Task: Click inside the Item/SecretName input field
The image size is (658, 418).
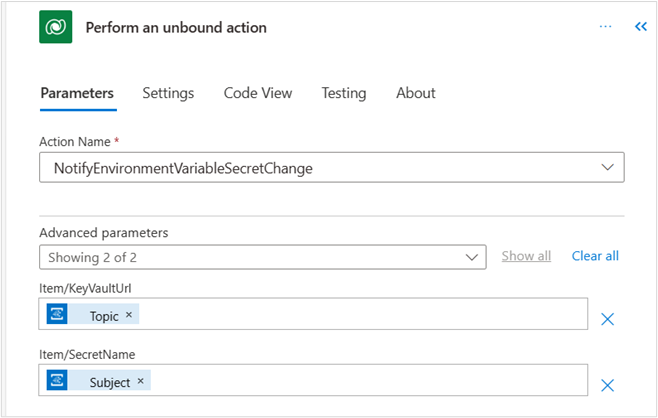Action: [313, 380]
